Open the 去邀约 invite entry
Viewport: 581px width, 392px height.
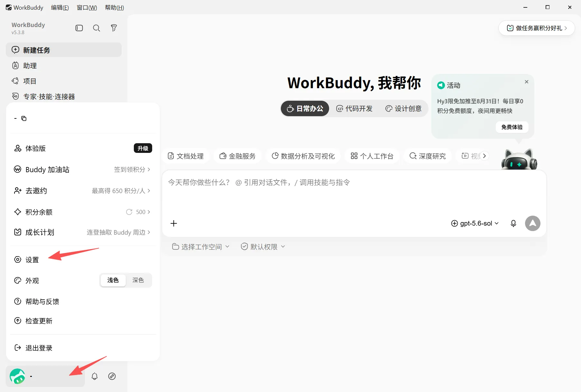coord(83,191)
